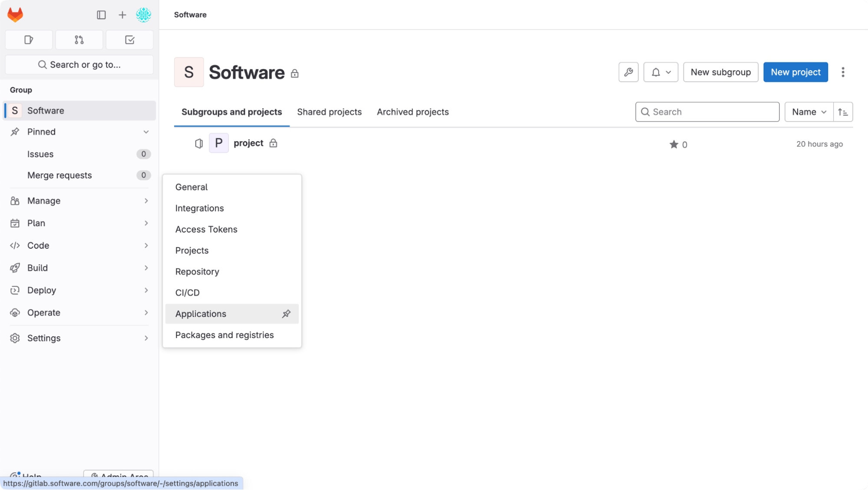Open the project repository link
Screen dimensions: 868x490
tap(248, 143)
